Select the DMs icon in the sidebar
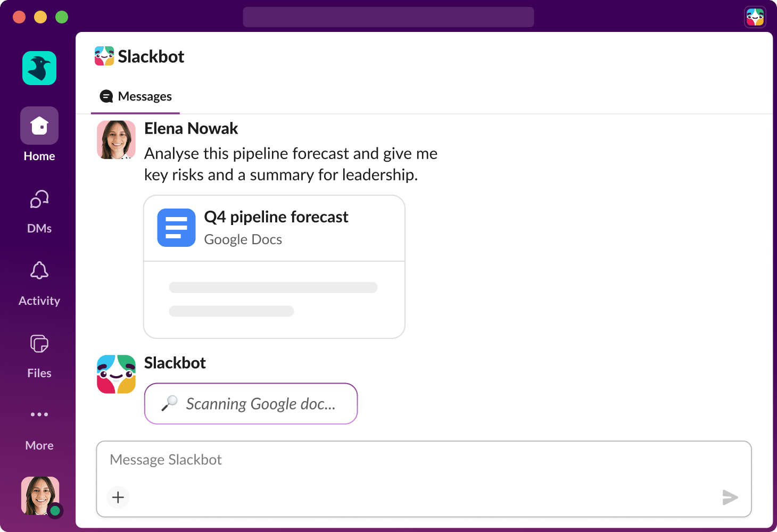 pyautogui.click(x=39, y=199)
